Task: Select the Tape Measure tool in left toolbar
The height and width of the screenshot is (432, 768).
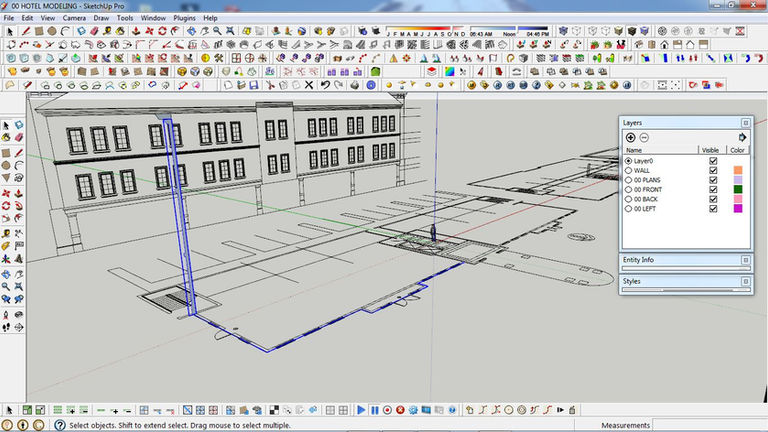Action: (7, 232)
